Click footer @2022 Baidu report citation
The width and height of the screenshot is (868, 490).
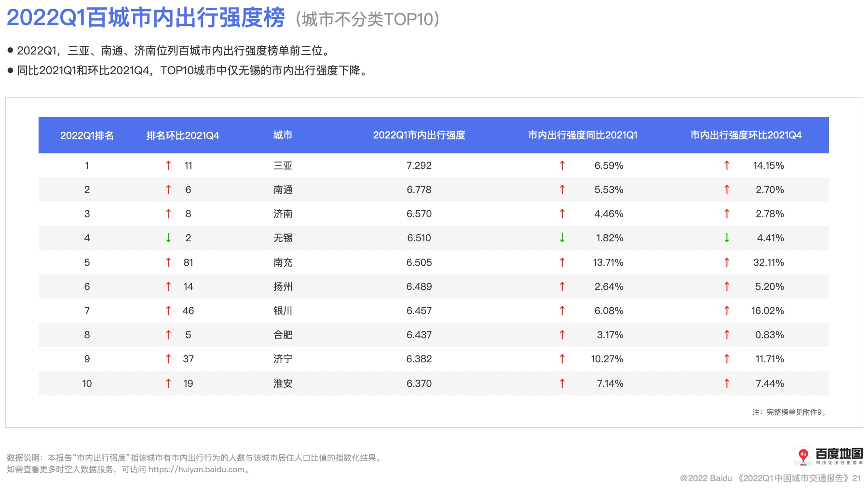pyautogui.click(x=770, y=478)
